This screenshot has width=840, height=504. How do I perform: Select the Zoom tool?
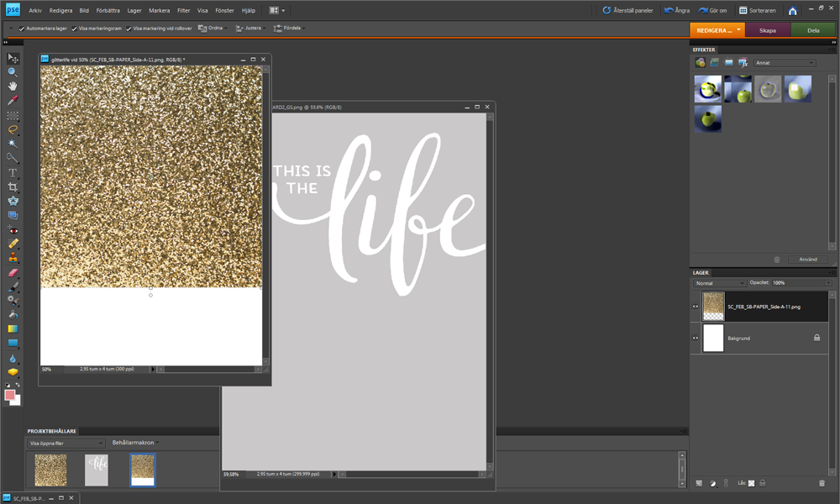click(12, 71)
